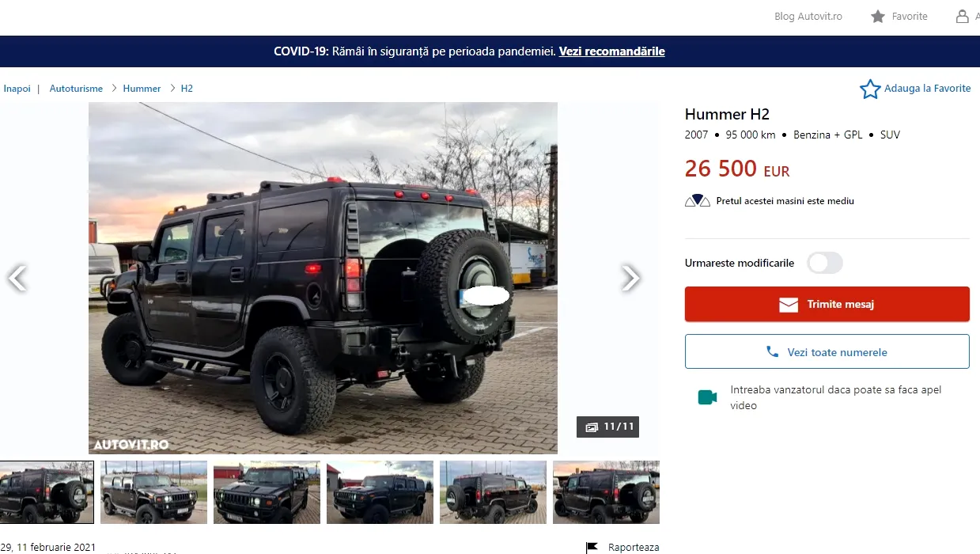Go to previous gallery photo arrow
This screenshot has height=554, width=980.
(x=17, y=278)
